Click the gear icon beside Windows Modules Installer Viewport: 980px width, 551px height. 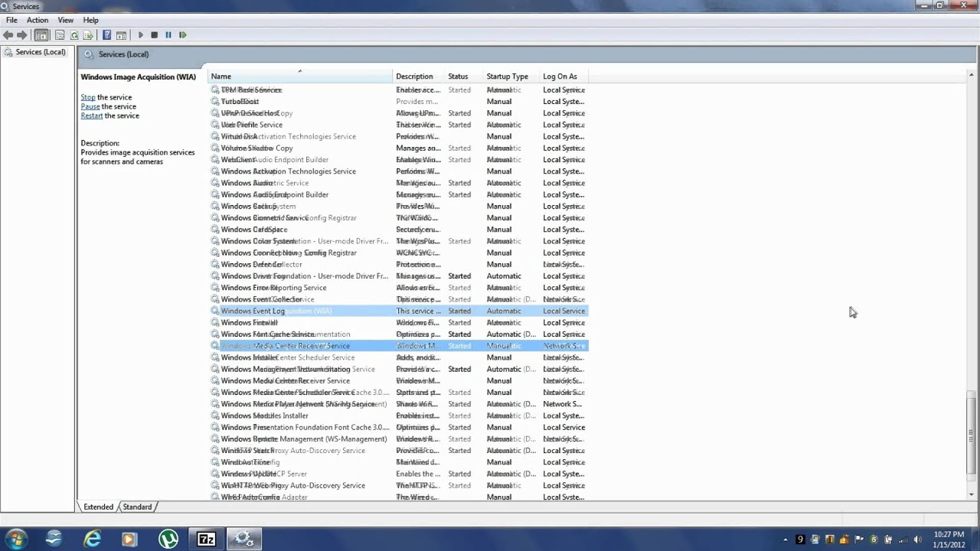[215, 416]
